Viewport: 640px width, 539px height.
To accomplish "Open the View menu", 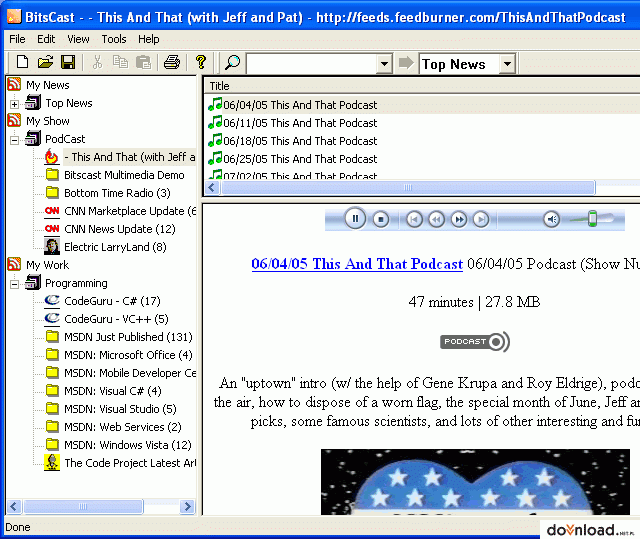I will tap(78, 39).
